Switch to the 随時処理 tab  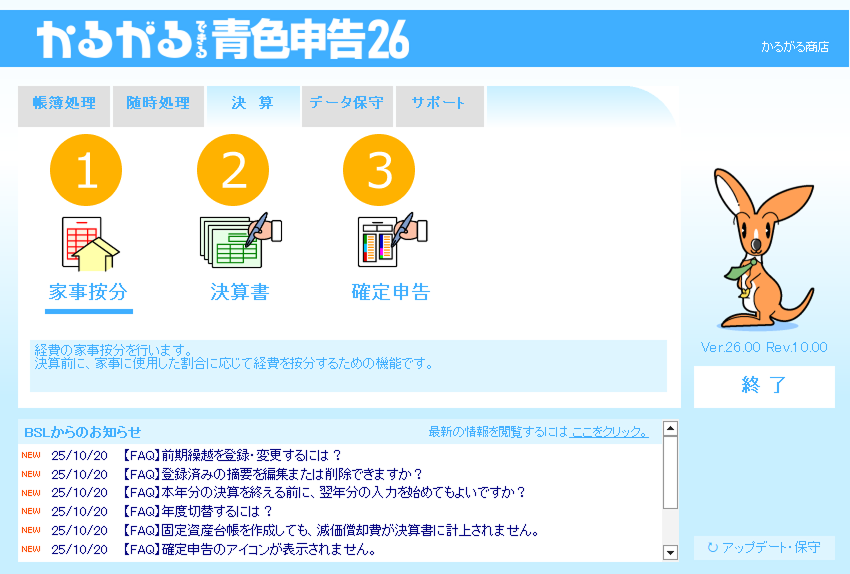pyautogui.click(x=158, y=104)
